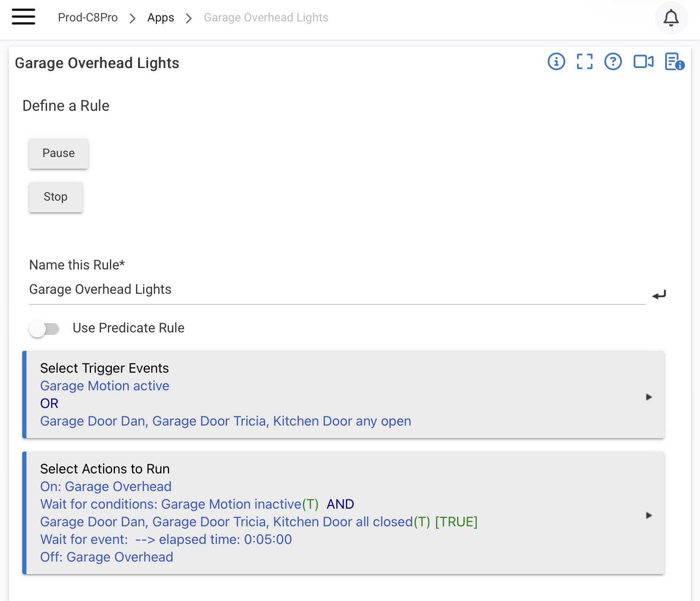This screenshot has height=601, width=700.
Task: Open the Select Trigger Events section
Action: tap(343, 395)
